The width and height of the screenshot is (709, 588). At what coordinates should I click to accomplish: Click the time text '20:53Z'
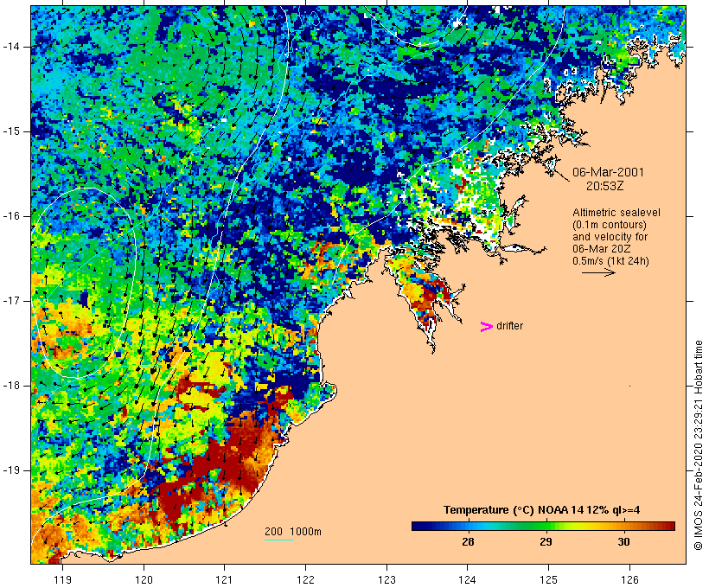(605, 186)
